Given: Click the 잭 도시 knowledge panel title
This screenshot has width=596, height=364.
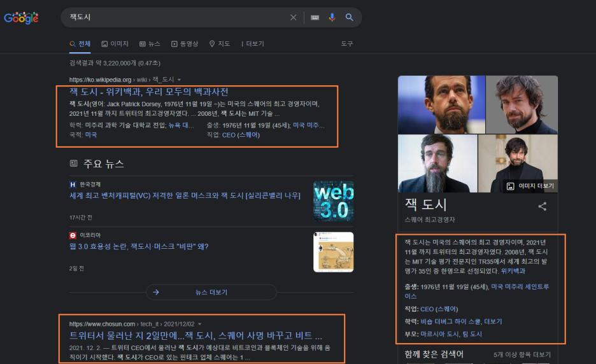Looking at the screenshot, I should (426, 204).
